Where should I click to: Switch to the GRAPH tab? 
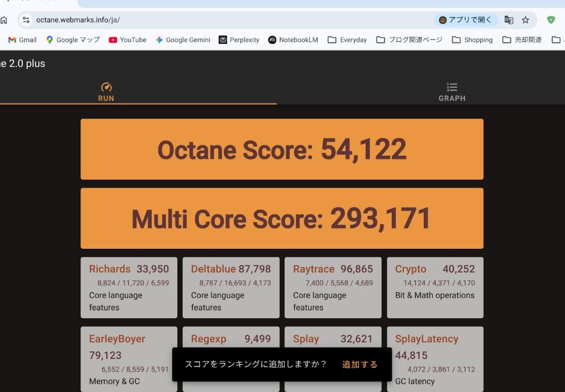click(452, 91)
